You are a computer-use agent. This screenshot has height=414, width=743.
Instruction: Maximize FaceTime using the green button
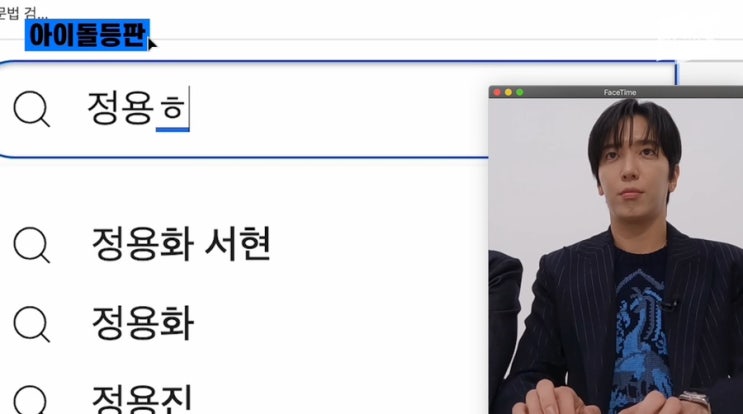point(519,92)
